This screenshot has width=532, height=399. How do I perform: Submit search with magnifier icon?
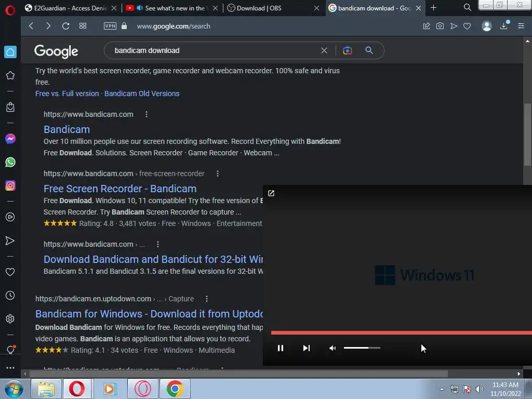(x=369, y=50)
